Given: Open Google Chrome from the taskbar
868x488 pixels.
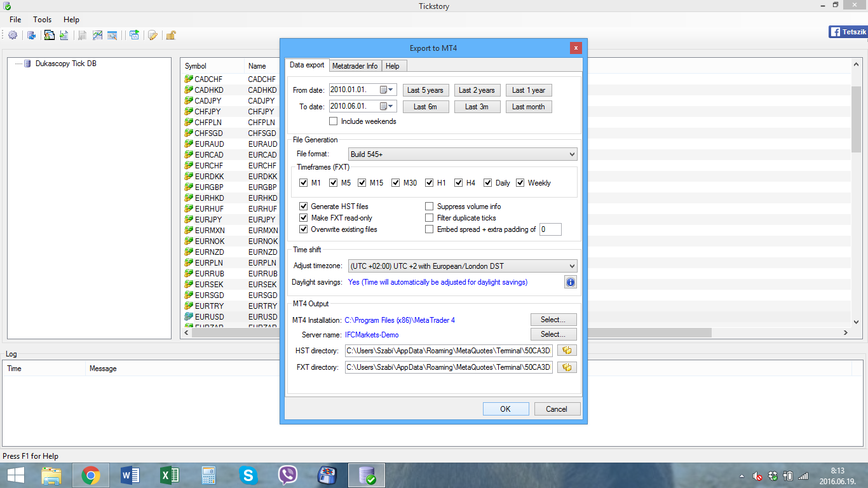Looking at the screenshot, I should [x=91, y=475].
